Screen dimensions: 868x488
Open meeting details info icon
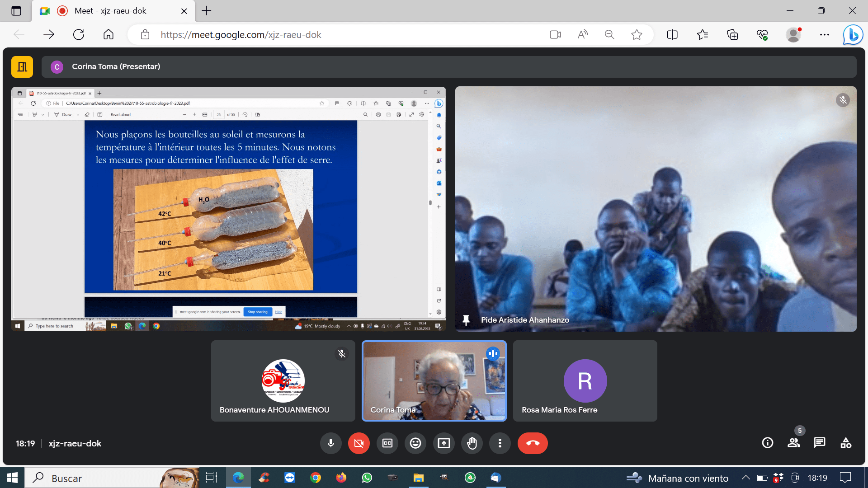[768, 443]
